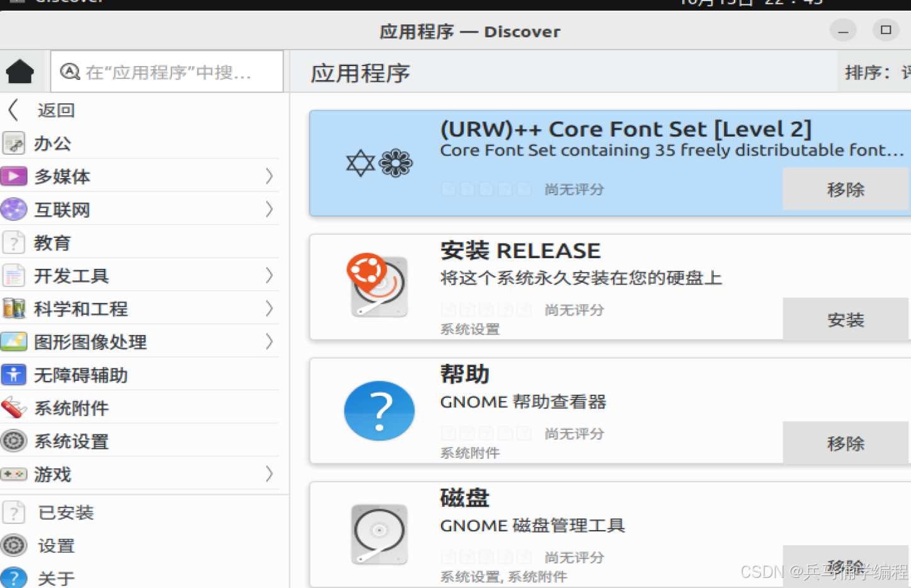Click the 关于 question-mark icon

14,578
